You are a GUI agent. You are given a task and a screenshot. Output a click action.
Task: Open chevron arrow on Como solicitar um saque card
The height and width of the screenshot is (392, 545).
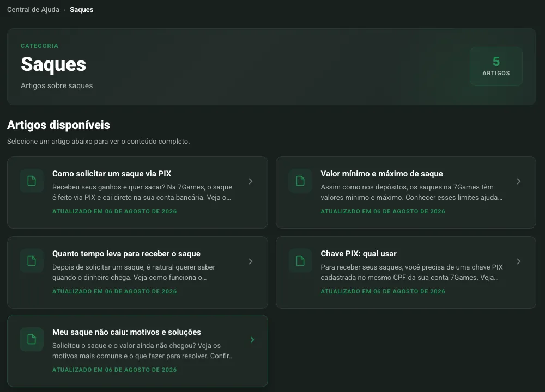click(251, 181)
